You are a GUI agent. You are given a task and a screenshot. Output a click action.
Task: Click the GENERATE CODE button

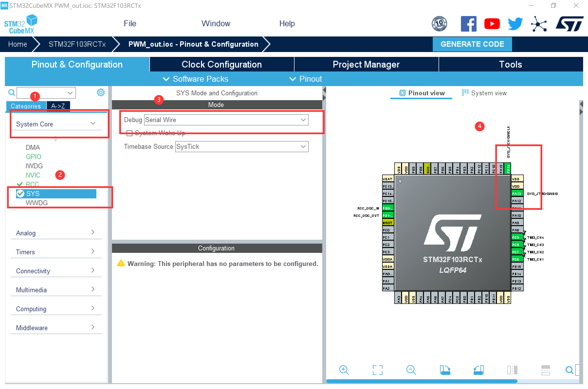[472, 44]
